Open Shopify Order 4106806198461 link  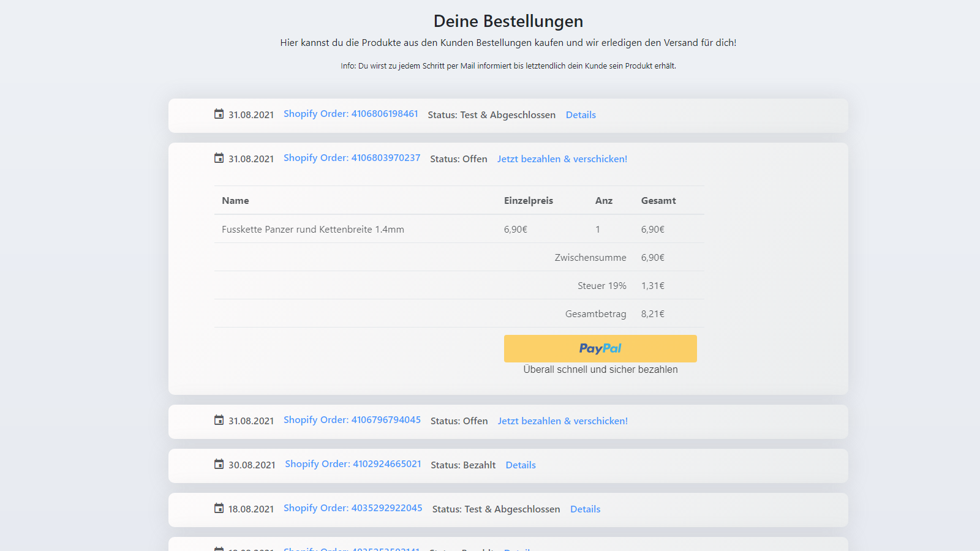pyautogui.click(x=351, y=114)
